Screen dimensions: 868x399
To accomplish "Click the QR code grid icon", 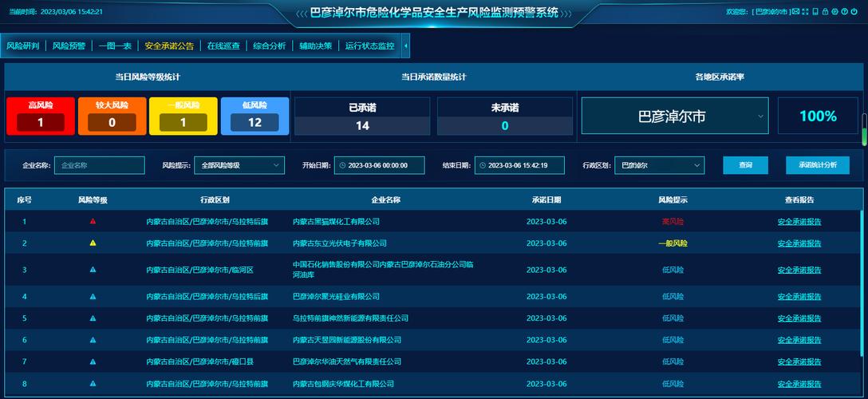I will (x=804, y=12).
